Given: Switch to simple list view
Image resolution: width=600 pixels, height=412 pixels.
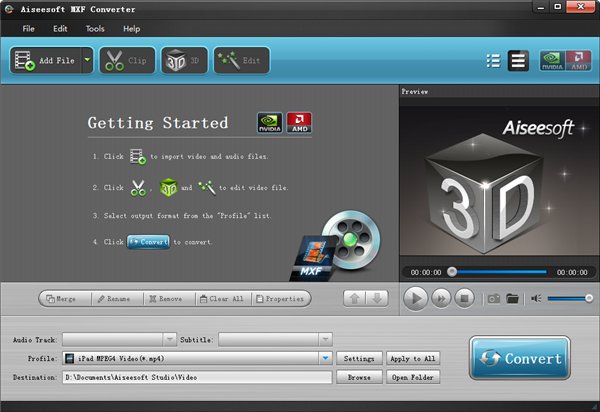Looking at the screenshot, I should [x=518, y=60].
